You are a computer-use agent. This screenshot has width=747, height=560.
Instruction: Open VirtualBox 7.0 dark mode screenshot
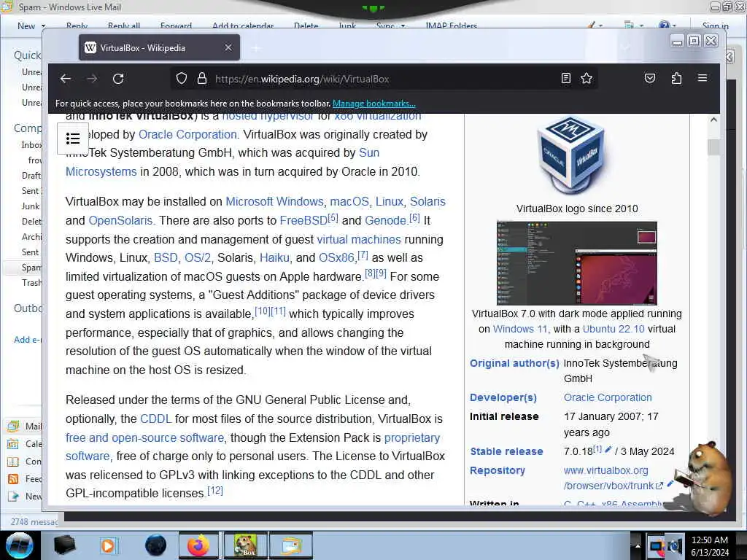pyautogui.click(x=576, y=262)
